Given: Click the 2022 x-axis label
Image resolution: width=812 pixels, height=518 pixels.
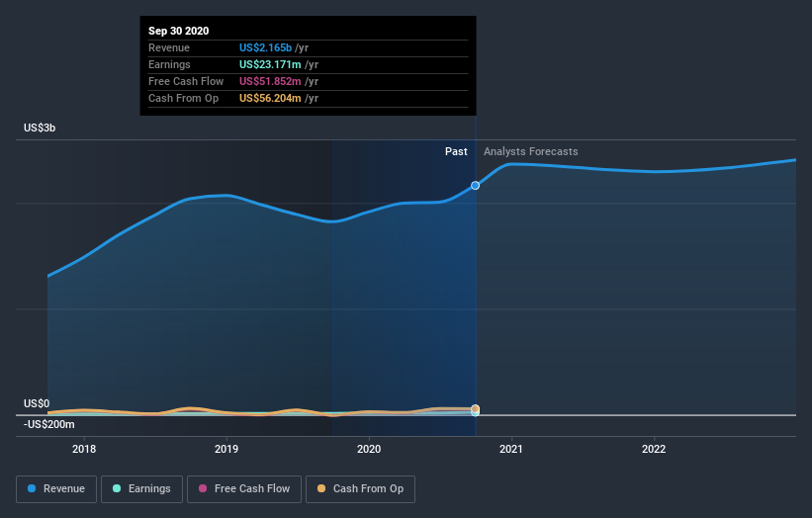Looking at the screenshot, I should [654, 449].
